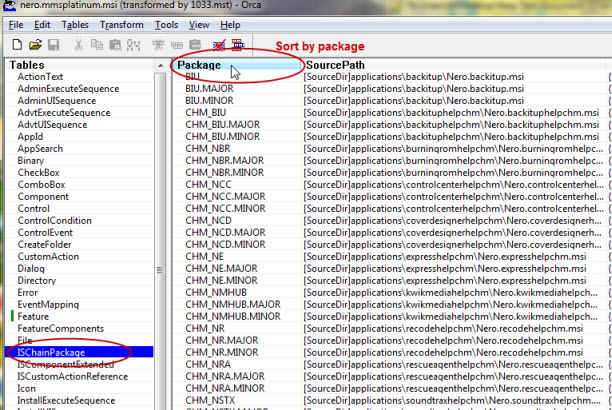Select the CHM_NMHUB.MAJOR package cell
The height and width of the screenshot is (410, 612).
tap(233, 305)
